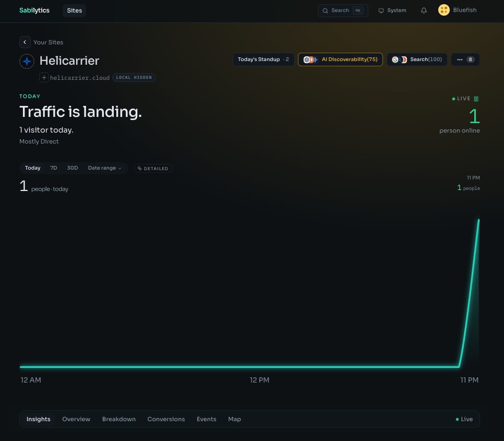The height and width of the screenshot is (441, 504).
Task: Click the Helicarrier star site icon
Action: tap(27, 61)
